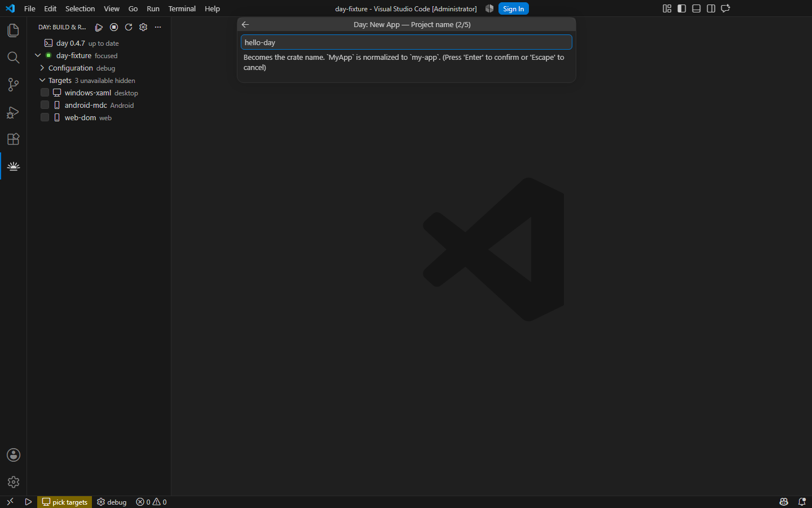The width and height of the screenshot is (812, 508).
Task: Open Run and Debug view
Action: [x=13, y=112]
